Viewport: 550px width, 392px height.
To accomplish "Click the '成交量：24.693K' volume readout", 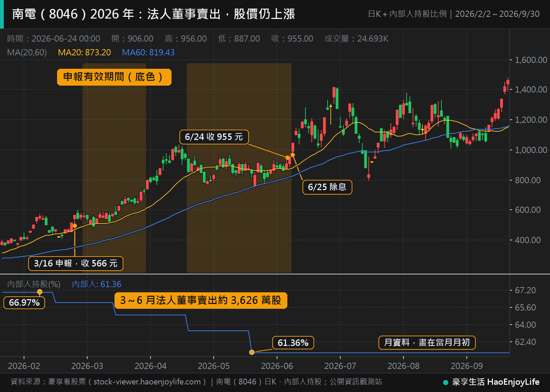I will [356, 39].
